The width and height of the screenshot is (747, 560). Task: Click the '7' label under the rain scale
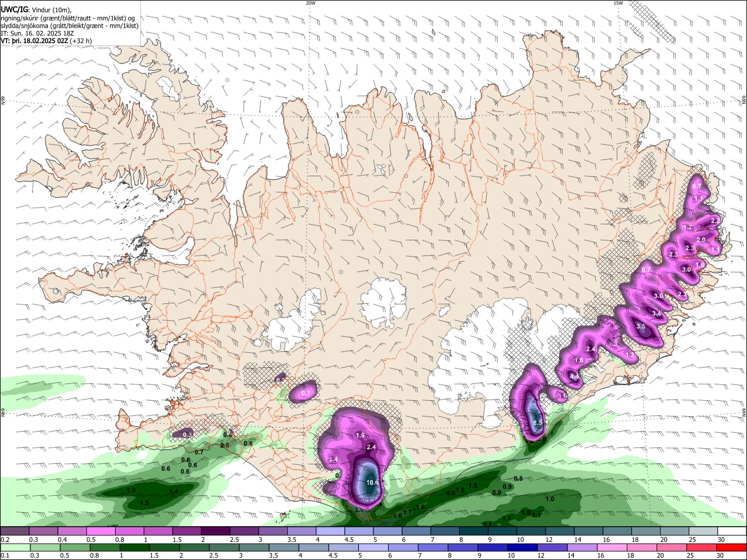[419, 556]
